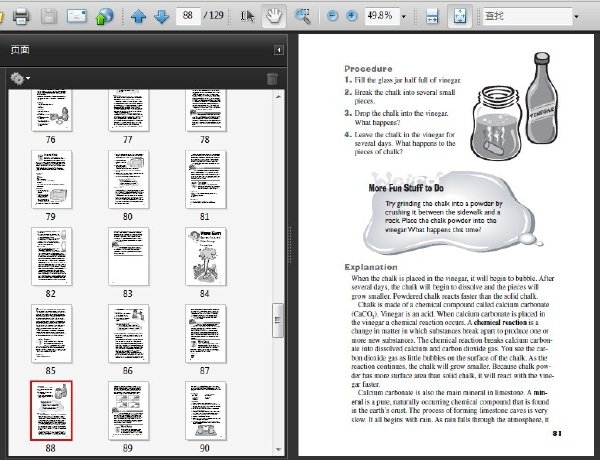Click the Print icon in toolbar
Image resolution: width=600 pixels, height=460 pixels.
pyautogui.click(x=21, y=16)
